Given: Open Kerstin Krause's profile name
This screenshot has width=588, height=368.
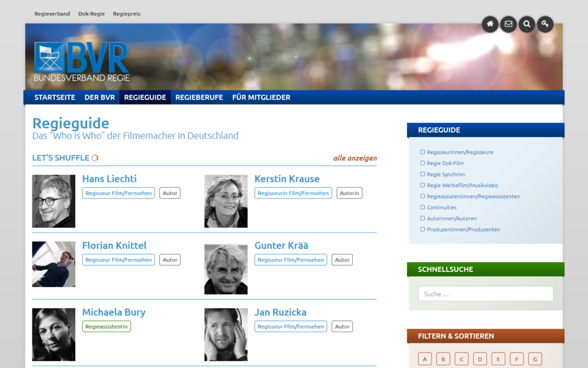Looking at the screenshot, I should click(287, 179).
